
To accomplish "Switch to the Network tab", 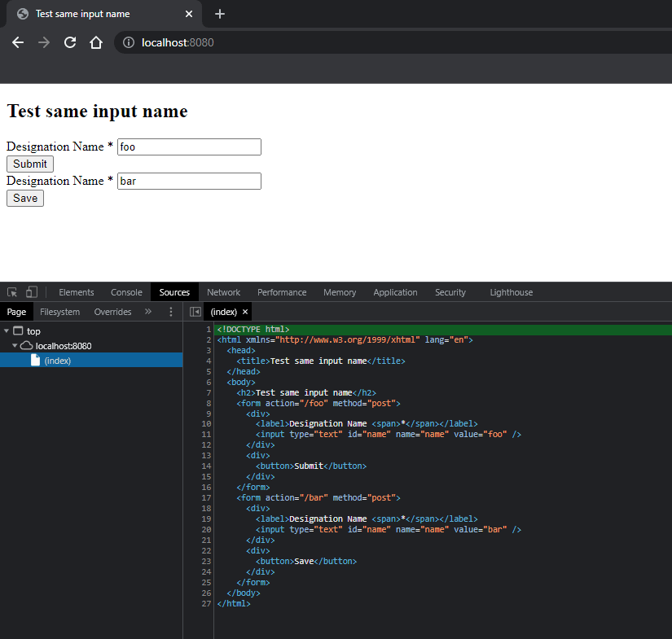I will [223, 292].
